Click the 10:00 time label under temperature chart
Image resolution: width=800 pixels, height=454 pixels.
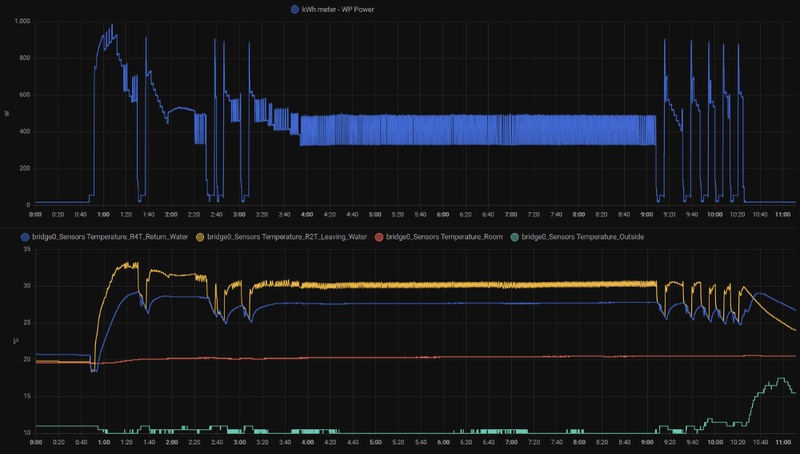tap(715, 442)
